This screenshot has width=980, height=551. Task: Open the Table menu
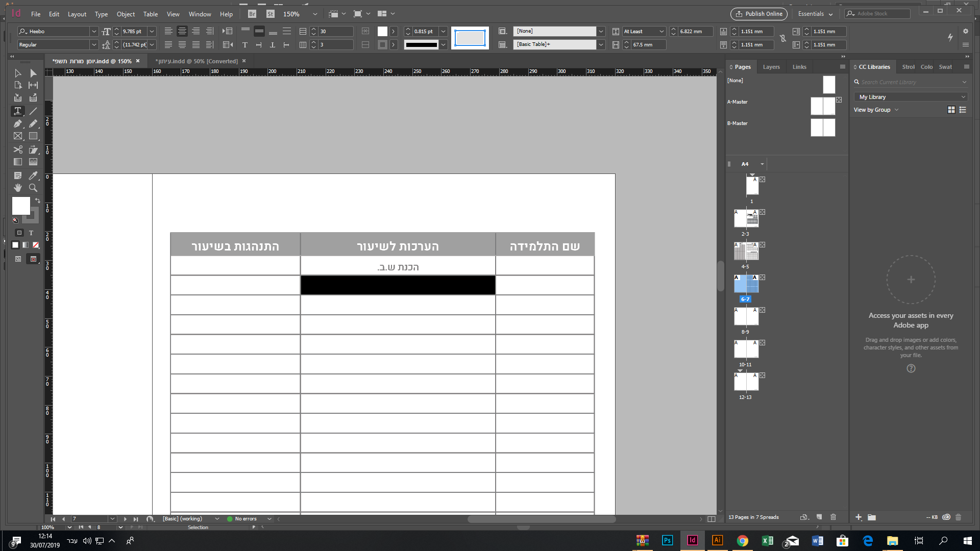coord(150,14)
